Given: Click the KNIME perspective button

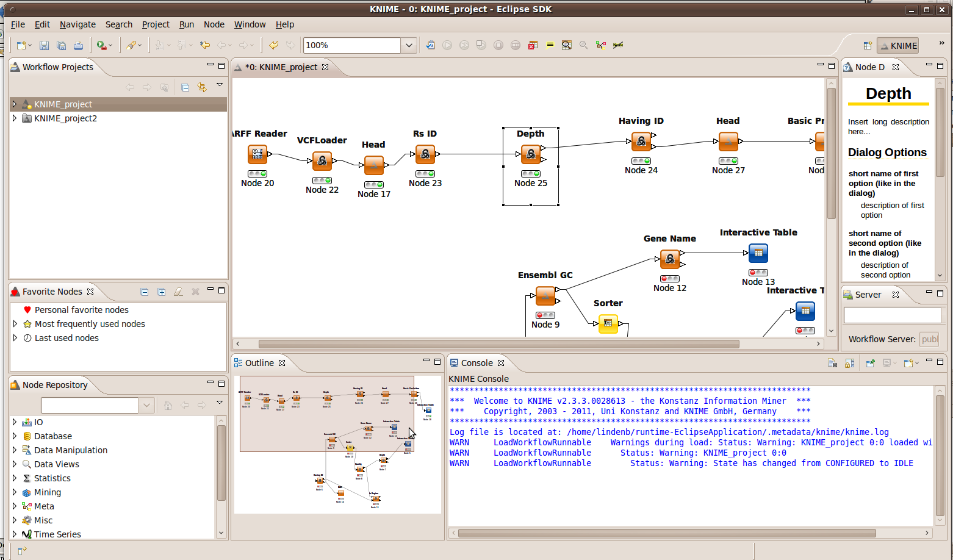Looking at the screenshot, I should tap(897, 46).
